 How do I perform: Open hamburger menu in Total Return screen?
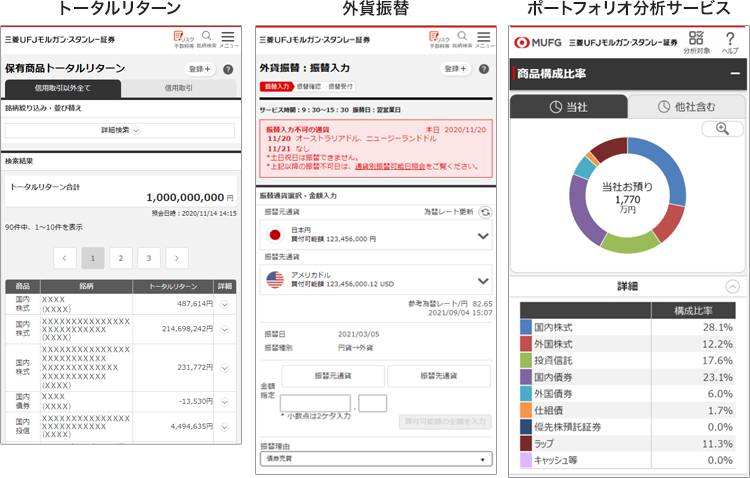pos(228,39)
